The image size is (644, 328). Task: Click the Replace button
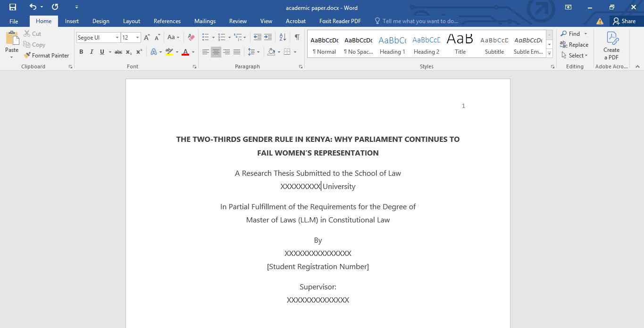574,45
